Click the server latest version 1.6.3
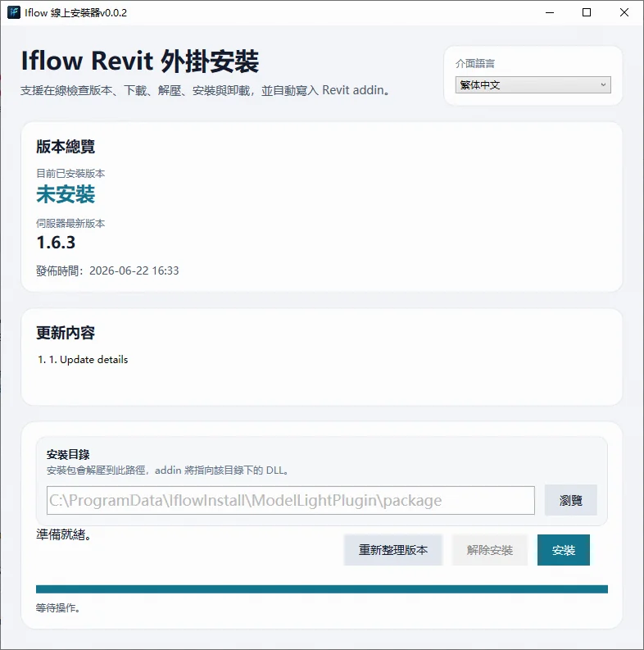 56,243
